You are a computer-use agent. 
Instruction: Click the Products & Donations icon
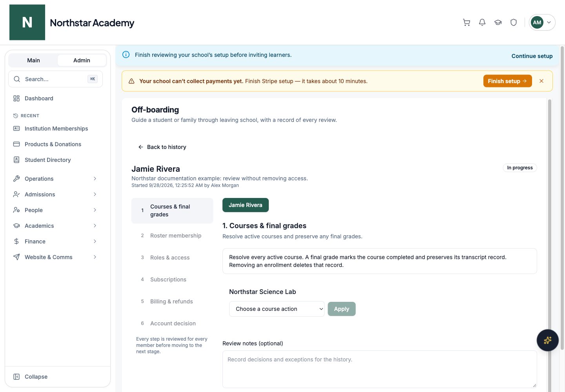pos(16,144)
